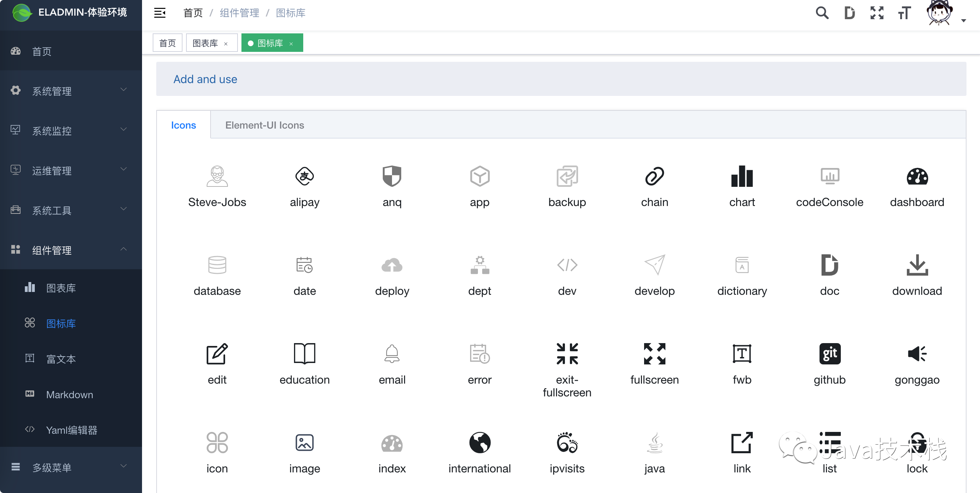
Task: Switch to the Icons tab
Action: [183, 125]
